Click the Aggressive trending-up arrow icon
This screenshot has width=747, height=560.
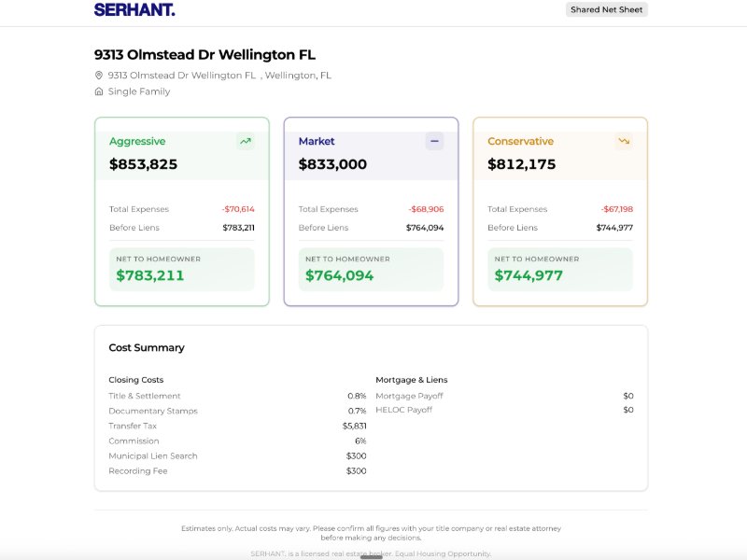point(245,142)
